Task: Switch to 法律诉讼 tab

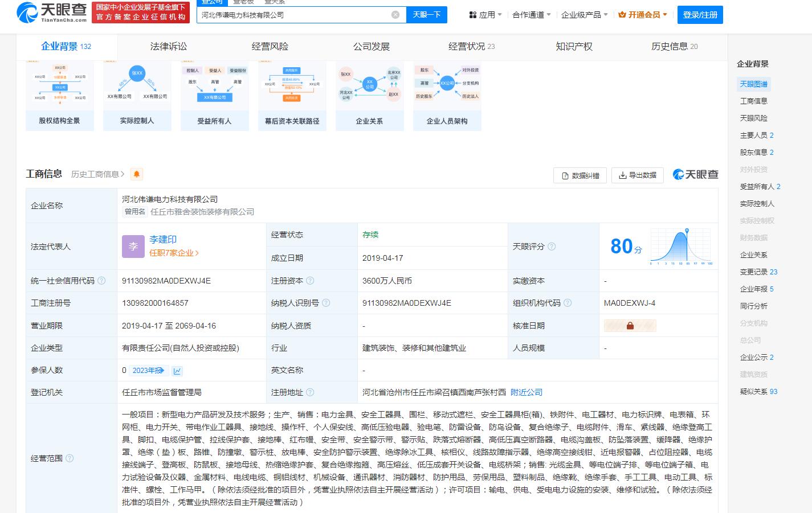Action: 169,47
